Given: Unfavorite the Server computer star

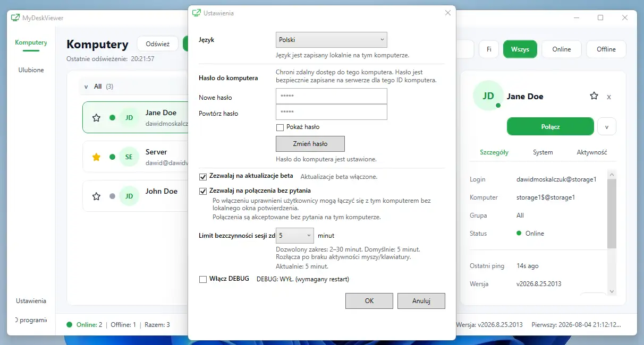Looking at the screenshot, I should [96, 157].
